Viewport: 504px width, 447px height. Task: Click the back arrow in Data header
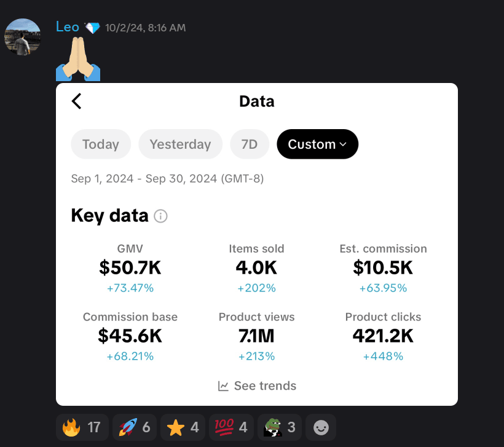tap(77, 101)
